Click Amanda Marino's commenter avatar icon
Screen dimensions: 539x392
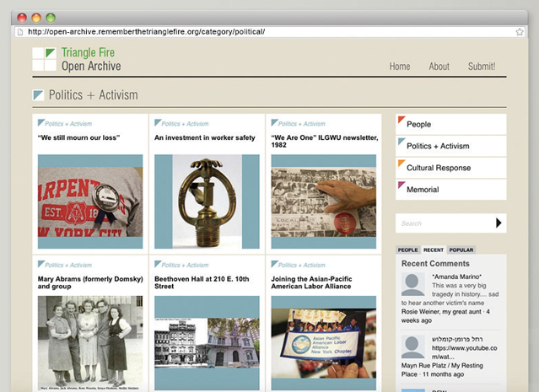tap(412, 283)
